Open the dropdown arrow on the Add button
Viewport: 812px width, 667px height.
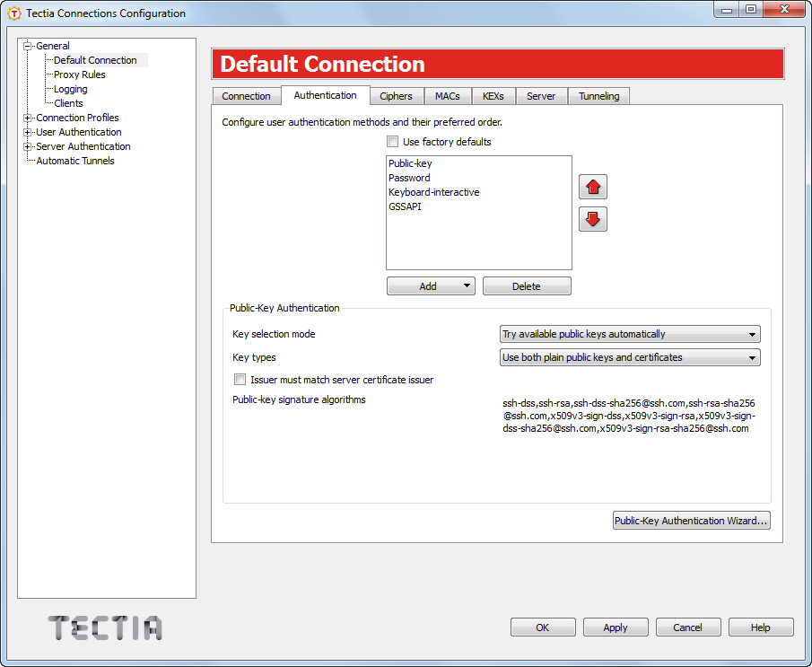(467, 285)
